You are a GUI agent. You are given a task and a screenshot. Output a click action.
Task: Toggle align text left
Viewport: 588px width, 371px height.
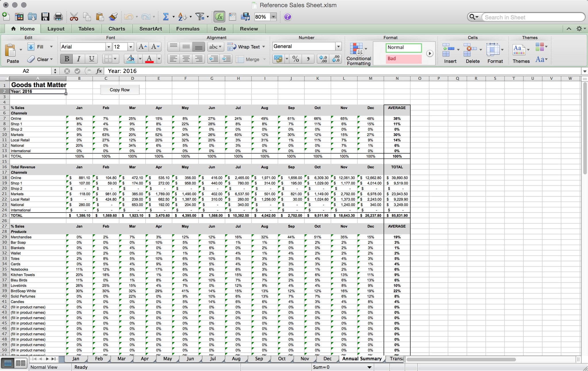point(173,59)
